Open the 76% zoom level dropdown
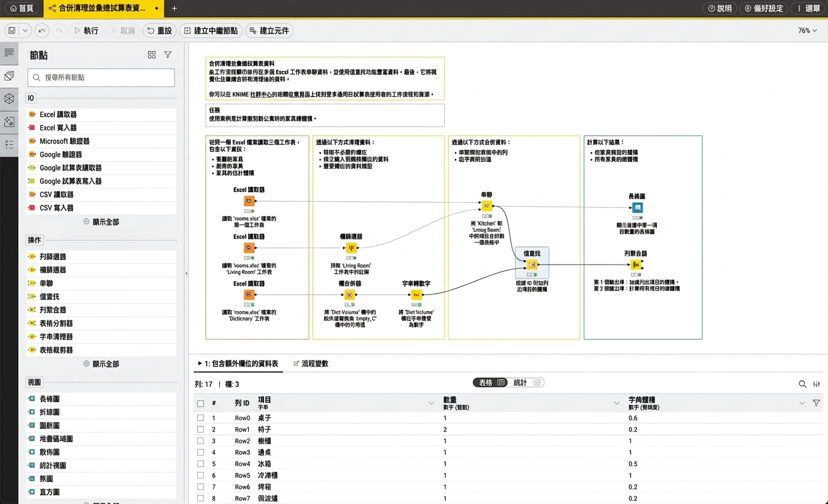Image resolution: width=828 pixels, height=504 pixels. tap(808, 30)
